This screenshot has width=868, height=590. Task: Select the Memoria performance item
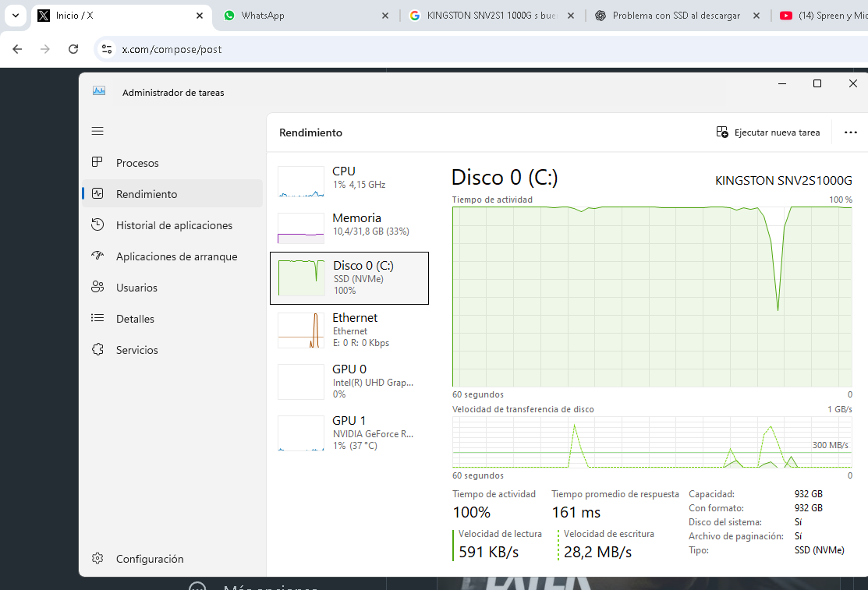point(349,228)
